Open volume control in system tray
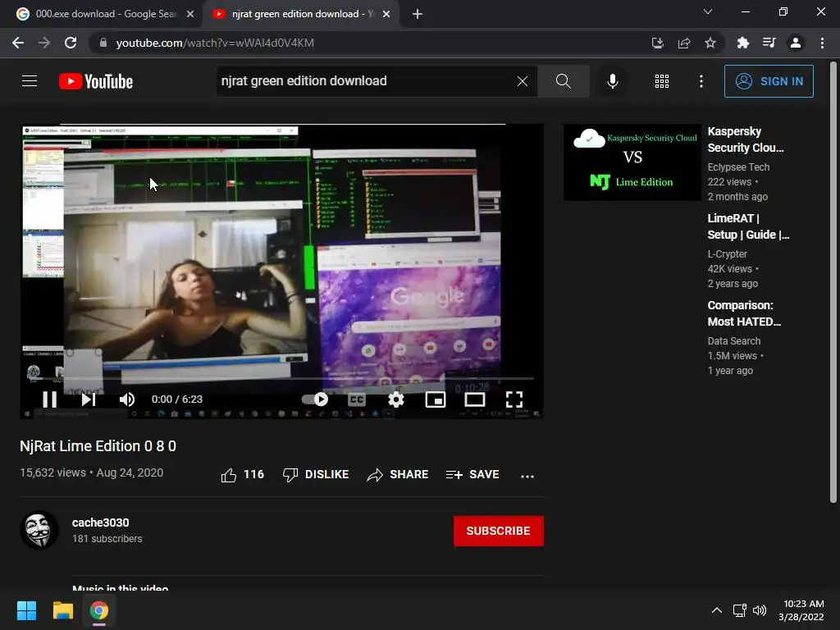The image size is (840, 630). click(760, 610)
